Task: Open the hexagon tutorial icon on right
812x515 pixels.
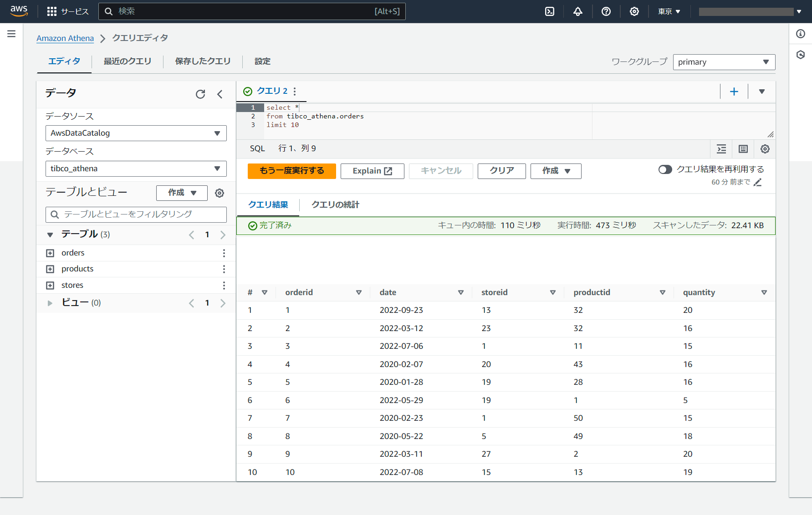Action: 800,55
